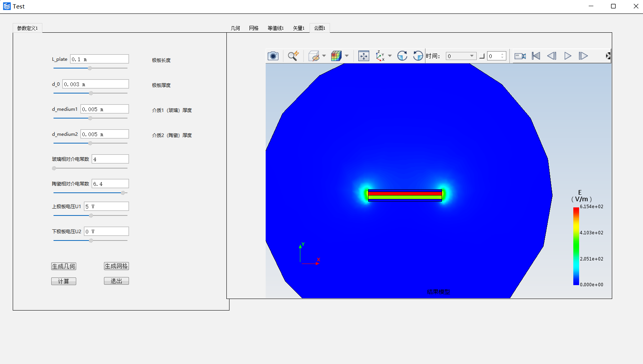Click the 4.103e+02 legend value
Screen dimensions: 643x364
click(x=591, y=233)
